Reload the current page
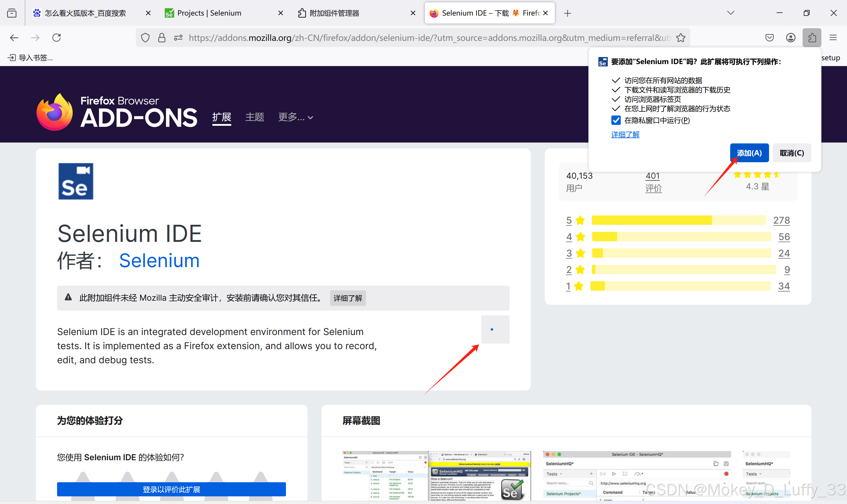The height and width of the screenshot is (504, 847). click(56, 37)
